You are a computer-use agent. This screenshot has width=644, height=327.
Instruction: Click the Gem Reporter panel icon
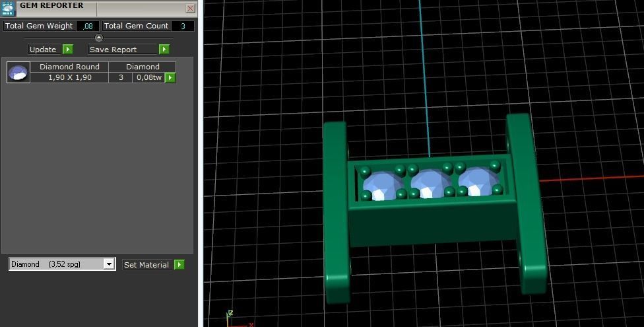click(8, 8)
